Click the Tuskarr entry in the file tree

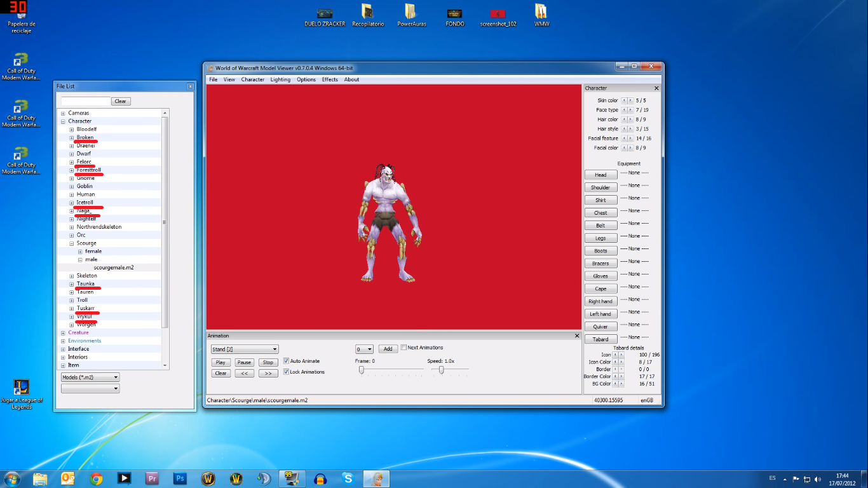pyautogui.click(x=86, y=308)
